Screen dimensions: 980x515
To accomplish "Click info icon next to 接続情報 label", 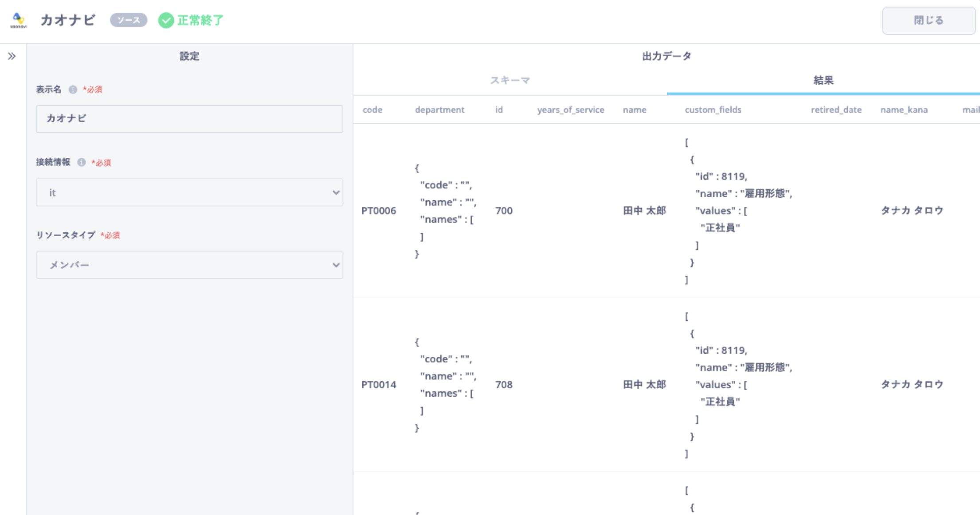I will click(x=82, y=162).
